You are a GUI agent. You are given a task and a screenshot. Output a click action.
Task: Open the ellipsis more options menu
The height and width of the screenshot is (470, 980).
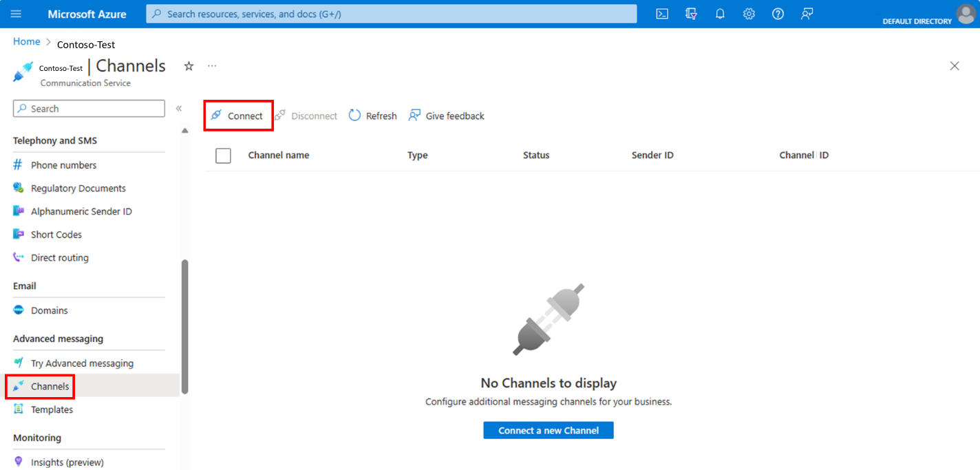212,66
